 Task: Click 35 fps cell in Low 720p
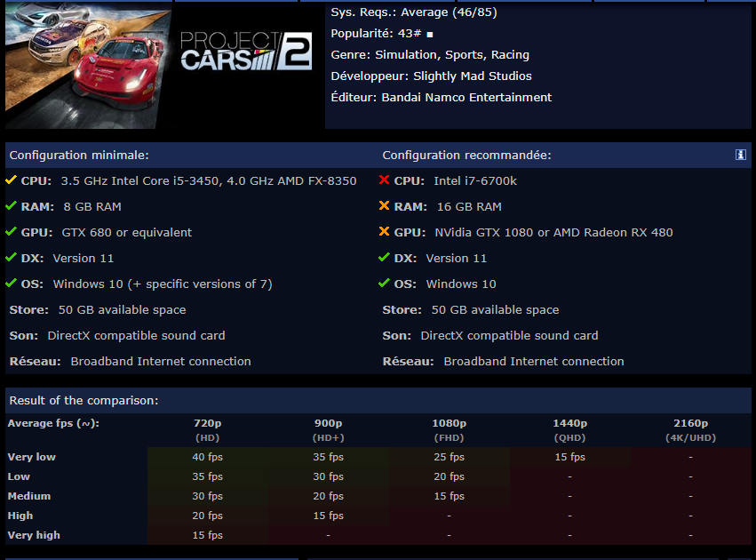pos(207,476)
